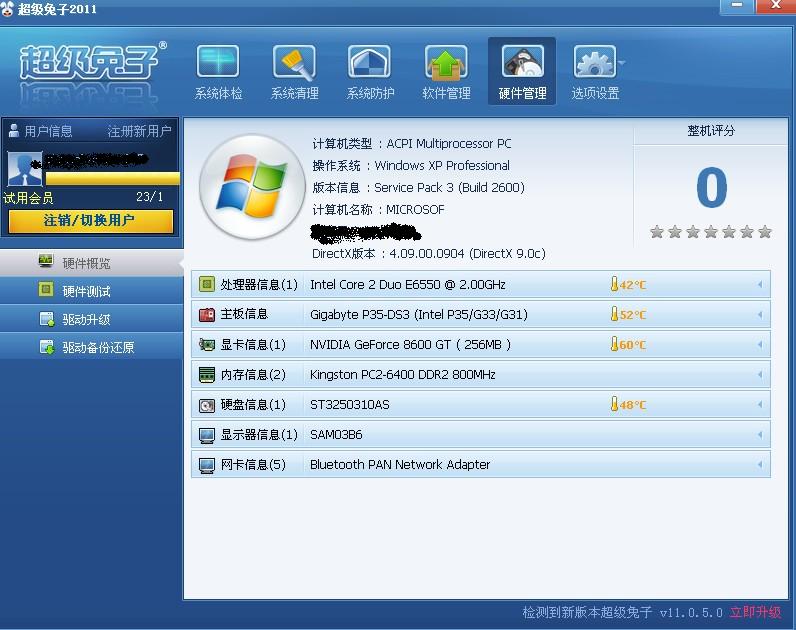The width and height of the screenshot is (796, 630).
Task: Open the 选项设置 gears icon
Action: pos(594,63)
